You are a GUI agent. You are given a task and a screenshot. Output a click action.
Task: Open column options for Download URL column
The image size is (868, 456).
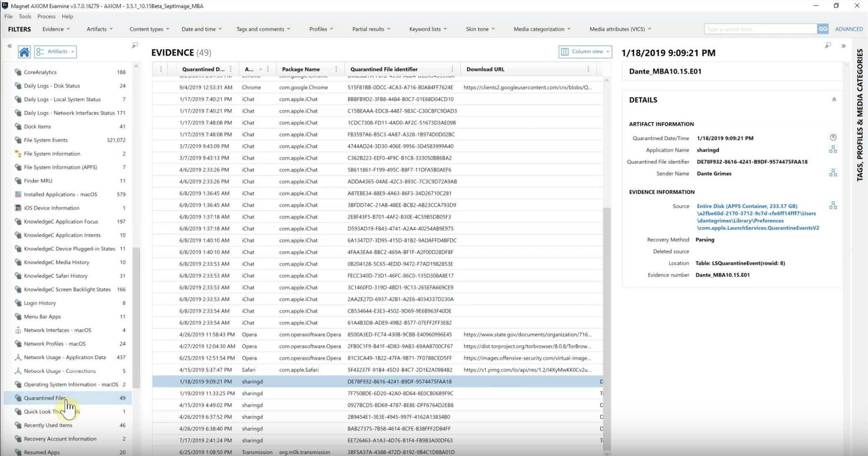(588, 69)
